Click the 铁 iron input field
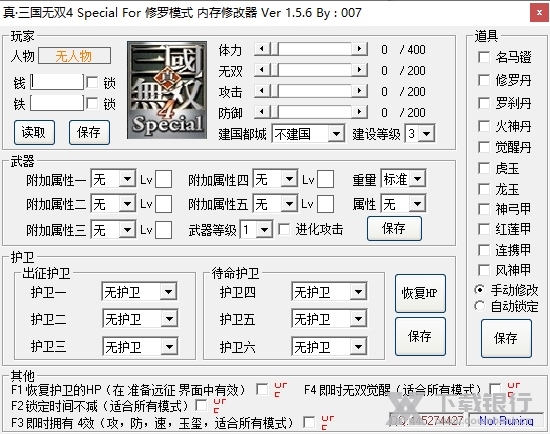Viewport: 550px width, 434px height. coord(57,103)
